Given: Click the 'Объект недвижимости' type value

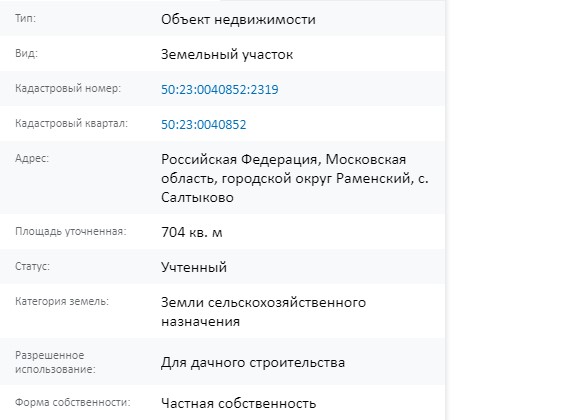Looking at the screenshot, I should click(x=238, y=19).
